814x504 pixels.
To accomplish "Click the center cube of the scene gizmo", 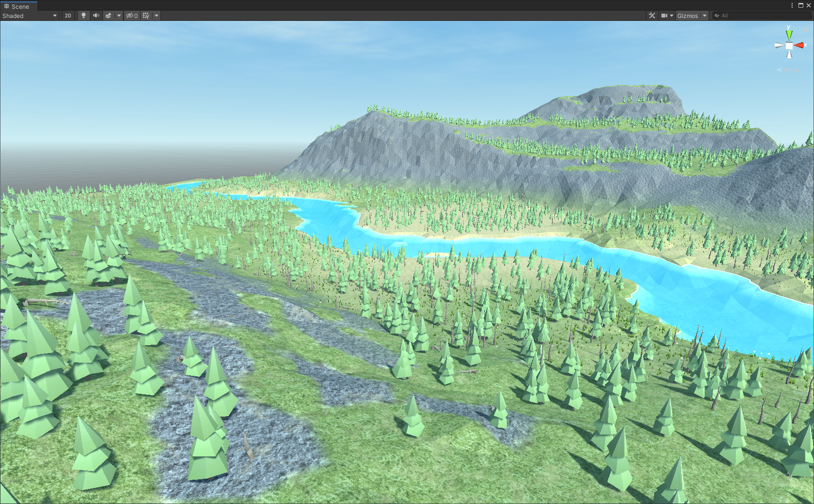I will (788, 45).
